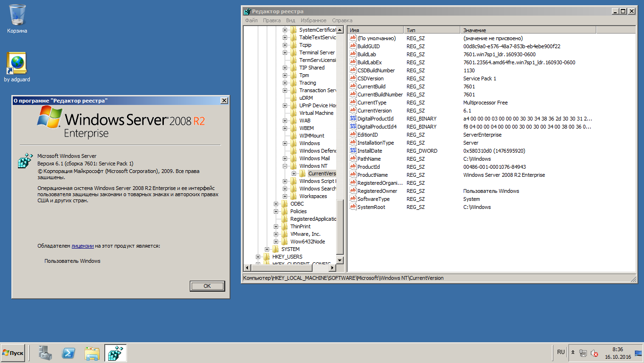Click the BuildGUID value icon

(x=353, y=46)
